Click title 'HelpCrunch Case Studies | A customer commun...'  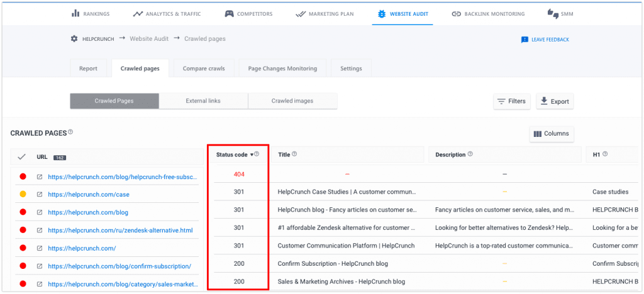pyautogui.click(x=347, y=192)
